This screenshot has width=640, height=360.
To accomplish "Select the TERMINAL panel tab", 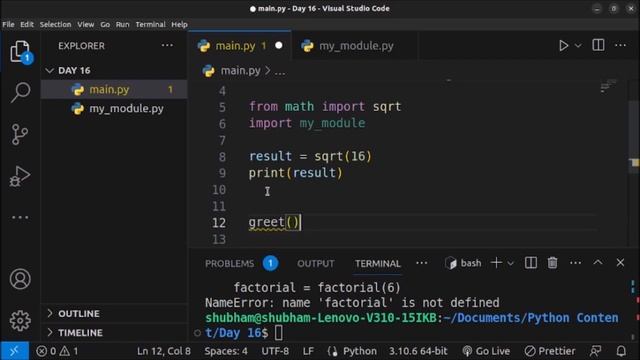I will click(x=378, y=264).
